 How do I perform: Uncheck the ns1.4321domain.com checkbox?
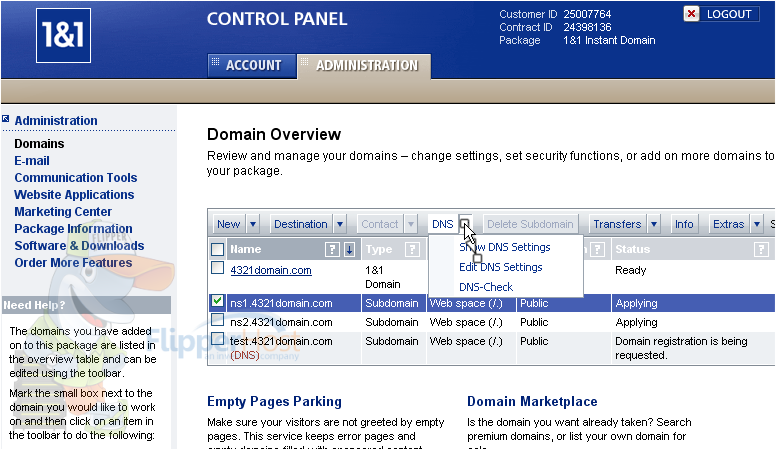pyautogui.click(x=217, y=300)
